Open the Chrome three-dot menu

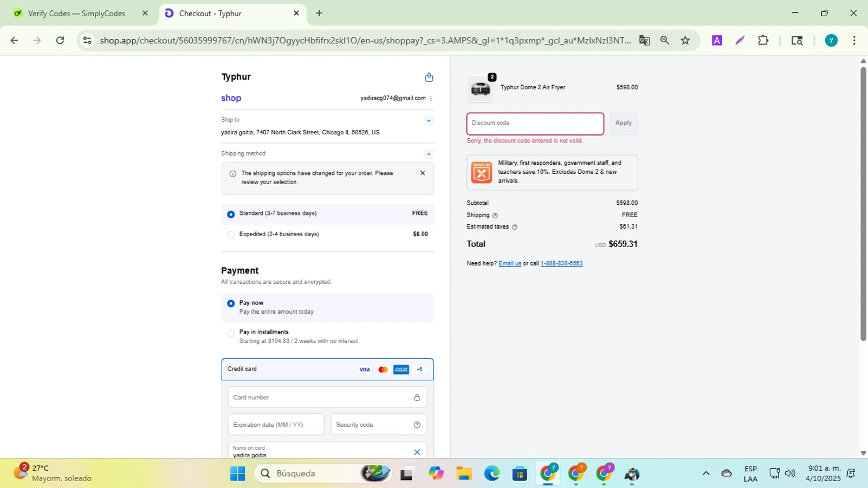[x=854, y=41]
